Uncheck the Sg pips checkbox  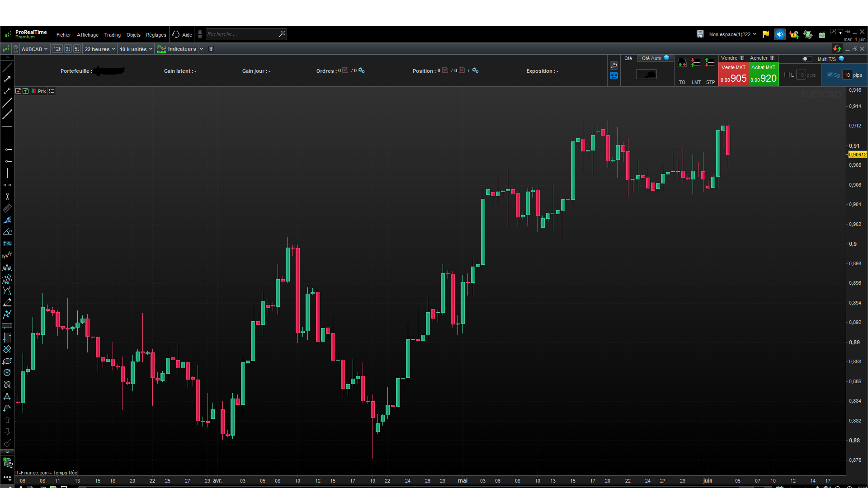(830, 75)
